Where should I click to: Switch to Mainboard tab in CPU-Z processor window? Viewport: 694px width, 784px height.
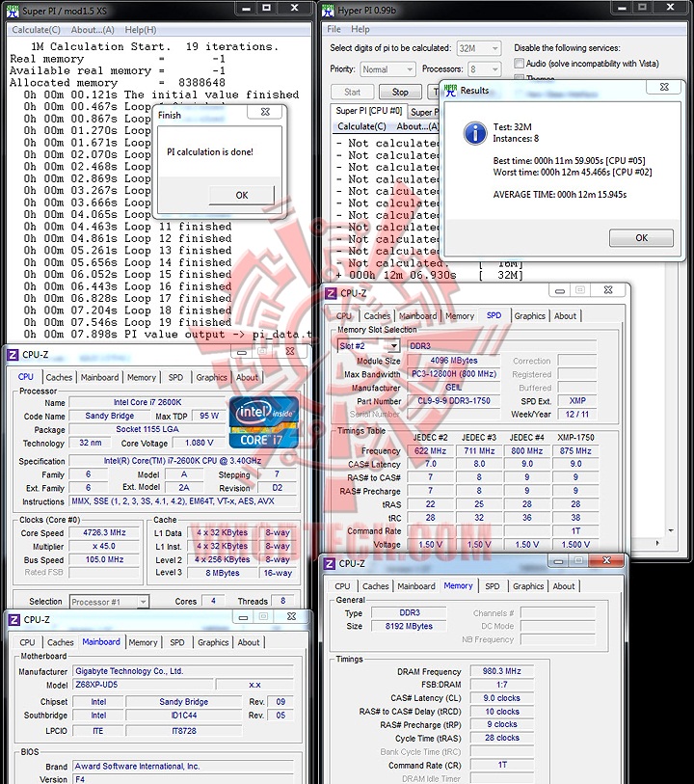100,377
